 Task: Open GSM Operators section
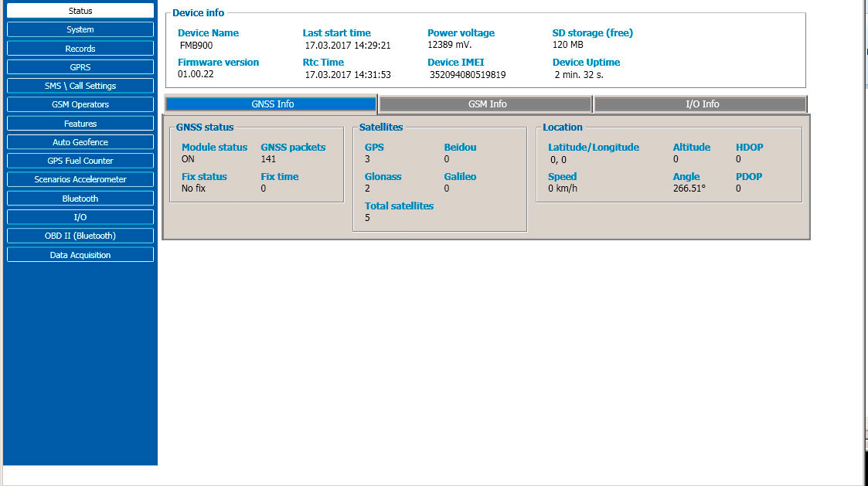(x=80, y=104)
